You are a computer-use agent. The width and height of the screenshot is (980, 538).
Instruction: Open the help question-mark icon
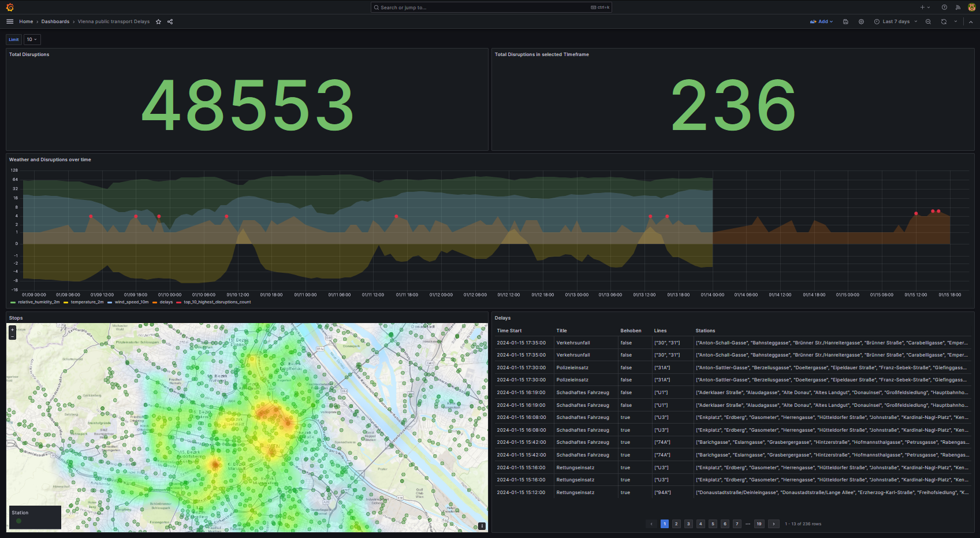(x=944, y=8)
